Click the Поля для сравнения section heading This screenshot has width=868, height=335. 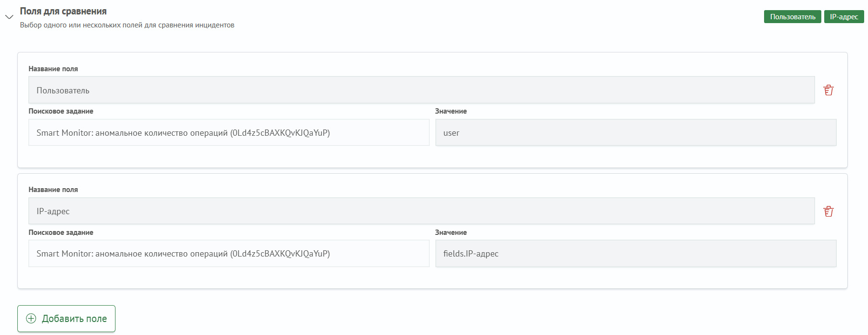point(63,11)
